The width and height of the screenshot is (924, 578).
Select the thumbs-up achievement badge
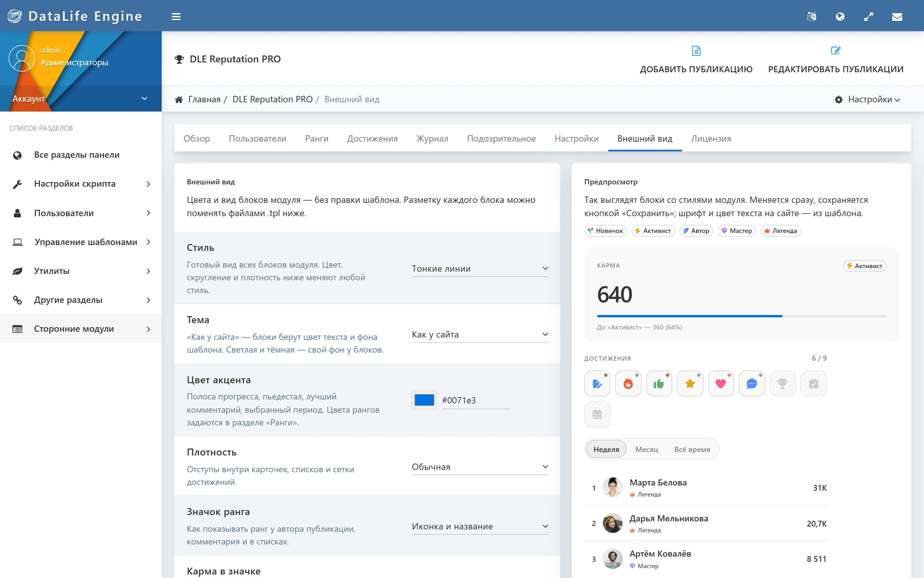659,384
